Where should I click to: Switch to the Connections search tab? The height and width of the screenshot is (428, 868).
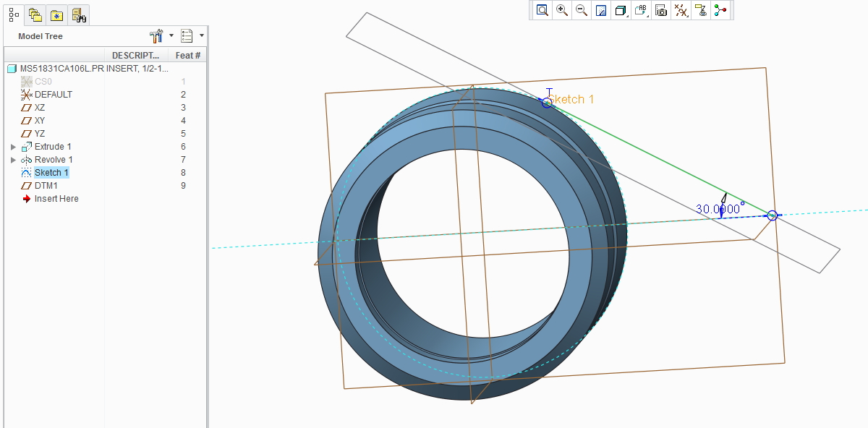coord(79,14)
